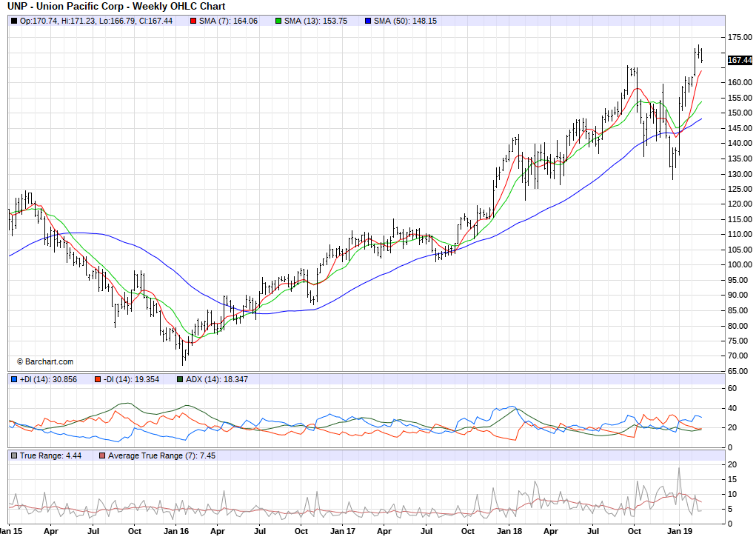The width and height of the screenshot is (756, 554).
Task: Click the Jan 15 date axis label
Action: (9, 531)
